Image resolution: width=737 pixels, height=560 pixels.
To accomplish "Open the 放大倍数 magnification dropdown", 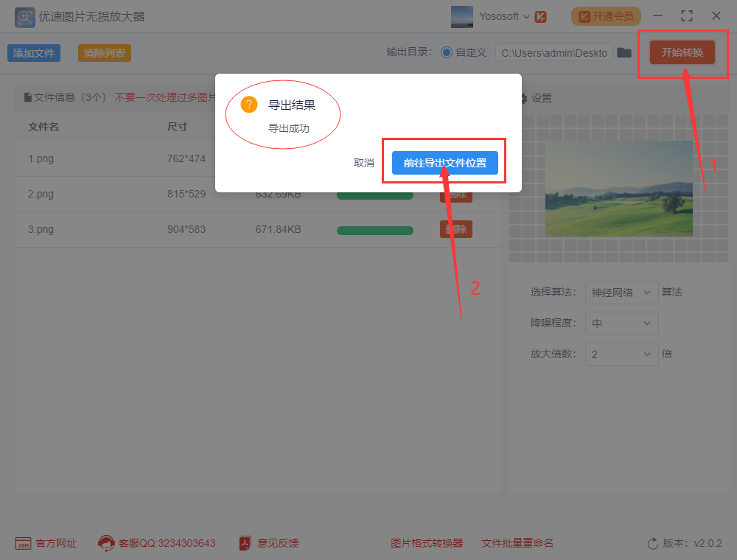I will [x=621, y=354].
